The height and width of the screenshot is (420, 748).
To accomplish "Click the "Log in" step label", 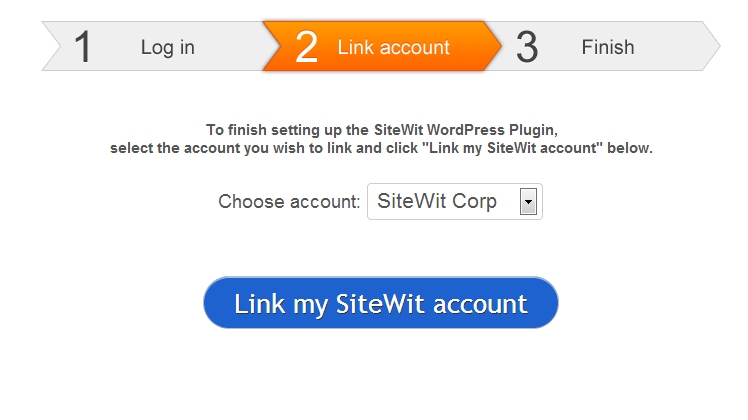I will [x=167, y=47].
